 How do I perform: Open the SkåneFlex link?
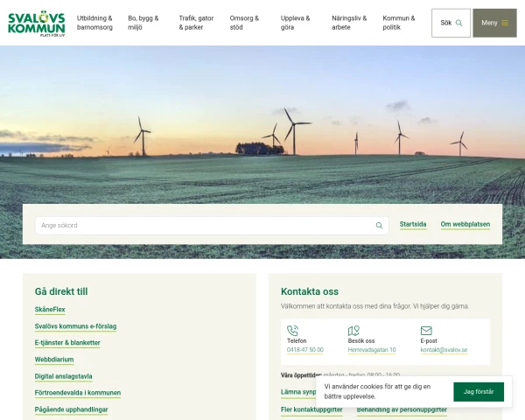click(50, 310)
